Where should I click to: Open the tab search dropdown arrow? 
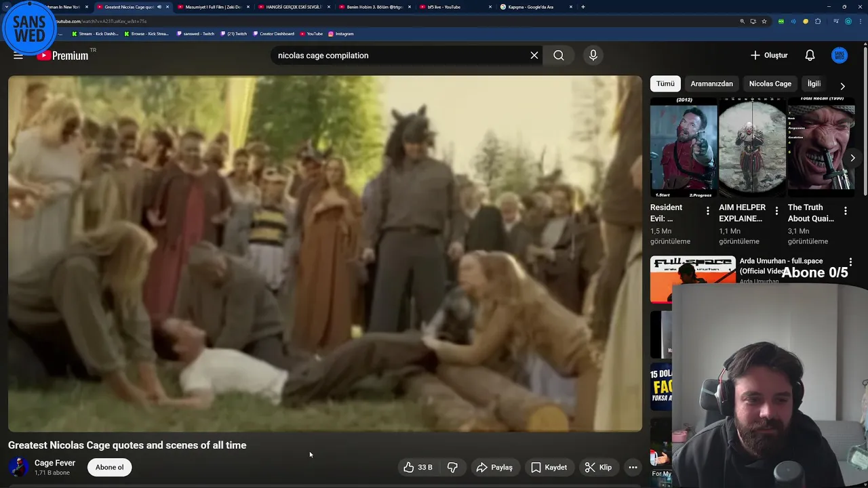click(5, 7)
